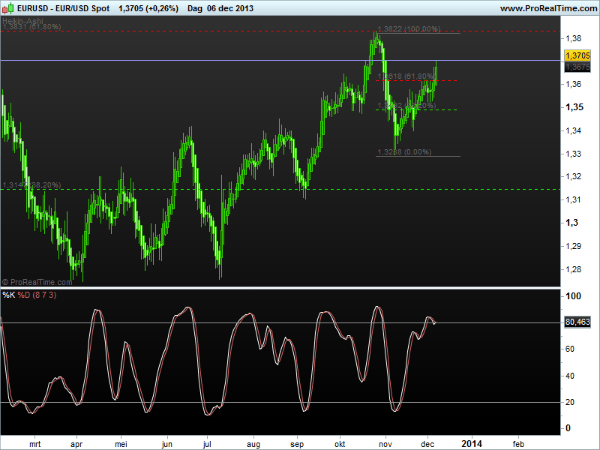The width and height of the screenshot is (600, 450).
Task: Click the 1,28 price axis label
Action: 573,269
